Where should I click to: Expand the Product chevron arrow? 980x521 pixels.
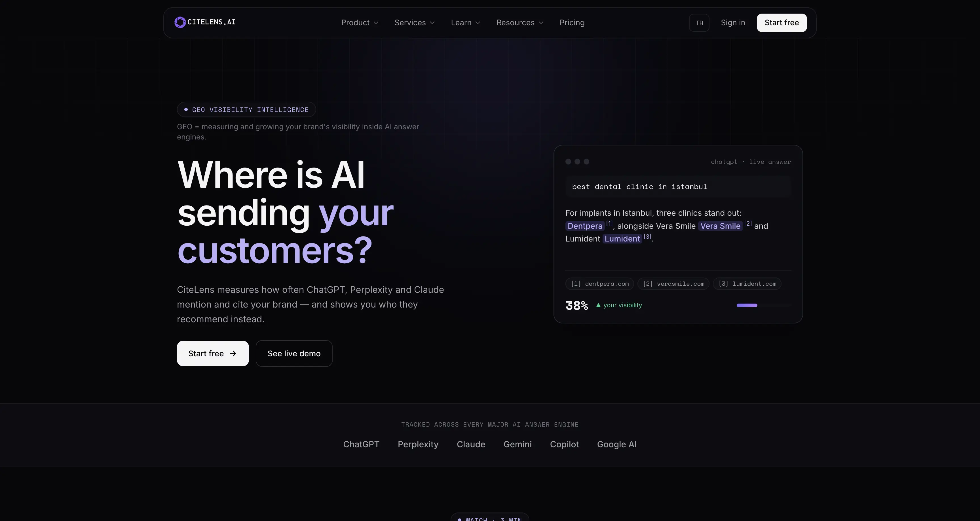pos(376,23)
